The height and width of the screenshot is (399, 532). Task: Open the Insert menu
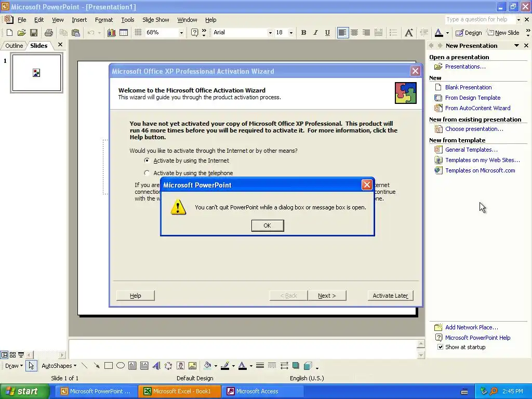pos(79,20)
